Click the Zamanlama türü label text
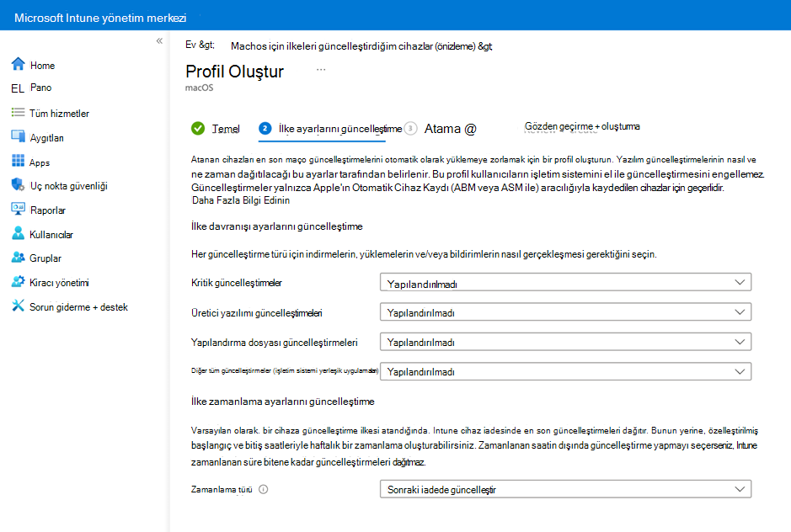Viewport: 791px width, 532px height. pyautogui.click(x=222, y=489)
